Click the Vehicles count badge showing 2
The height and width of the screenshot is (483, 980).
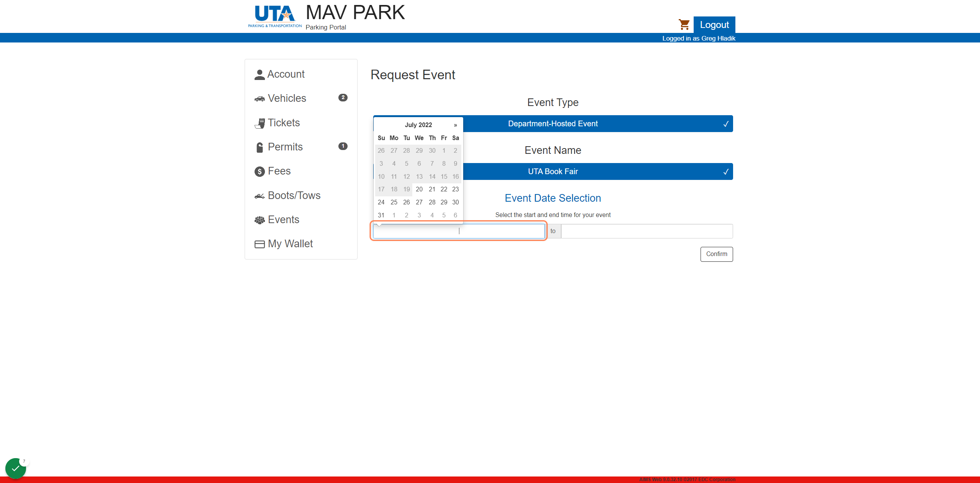pyautogui.click(x=343, y=98)
